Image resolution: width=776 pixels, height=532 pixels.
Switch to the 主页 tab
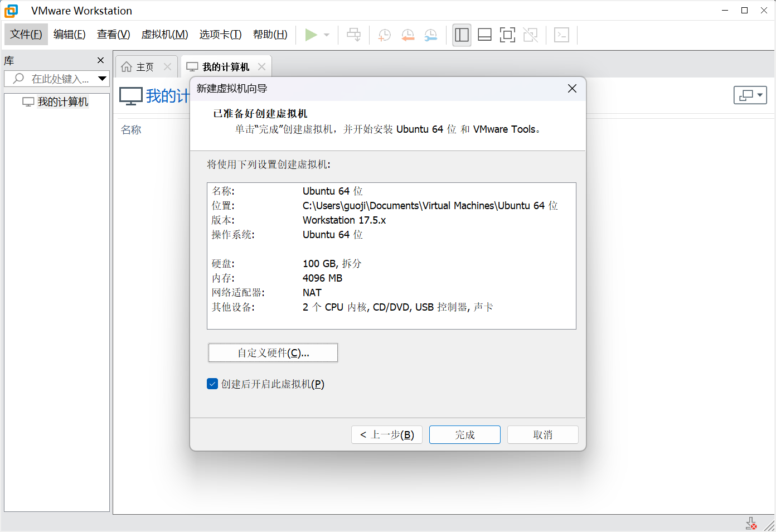point(145,67)
